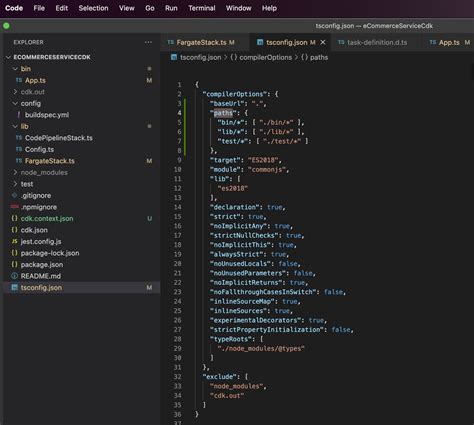Click the braces icon of package.json
Viewport: 474px width, 425px height.
point(15,264)
